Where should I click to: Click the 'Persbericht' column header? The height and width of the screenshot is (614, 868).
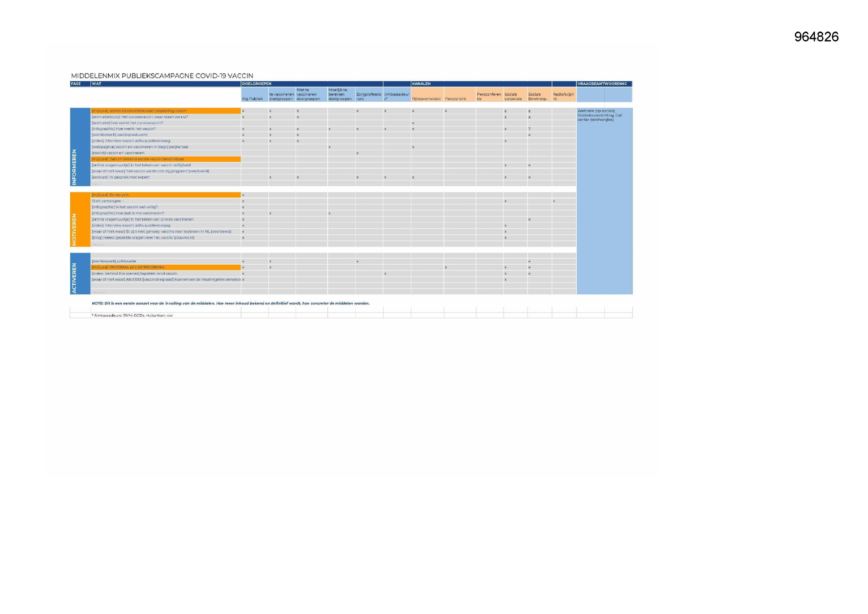460,95
